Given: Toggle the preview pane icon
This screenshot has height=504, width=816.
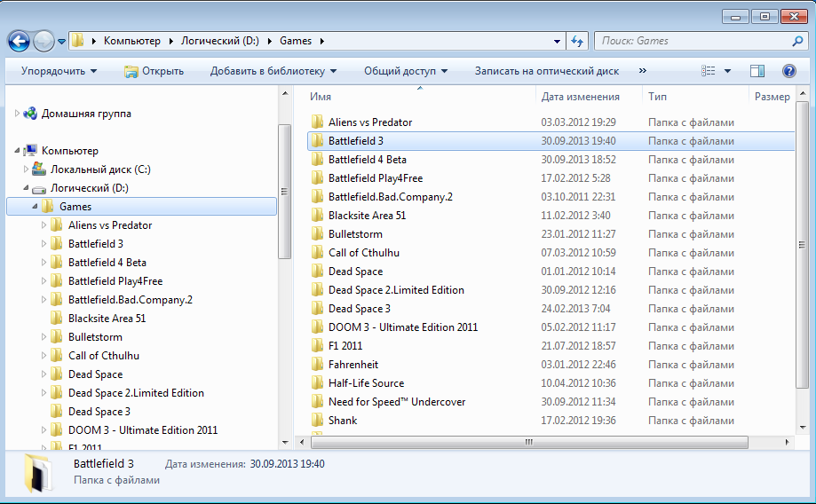Looking at the screenshot, I should 757,71.
